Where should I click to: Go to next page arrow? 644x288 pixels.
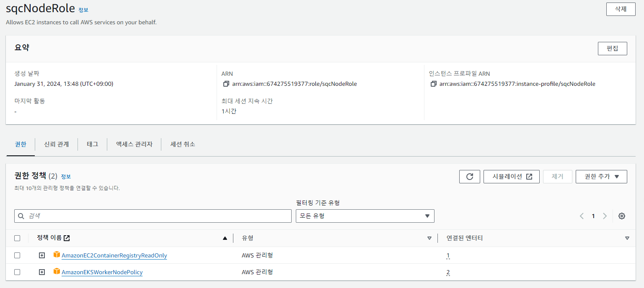[605, 216]
